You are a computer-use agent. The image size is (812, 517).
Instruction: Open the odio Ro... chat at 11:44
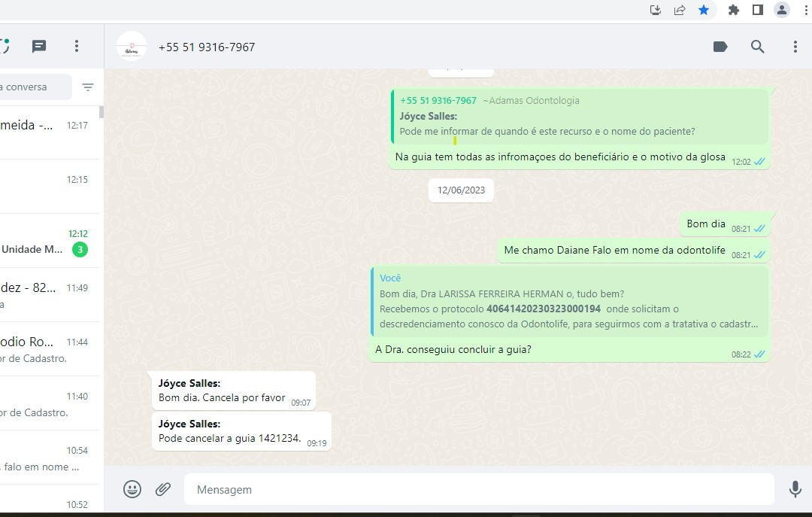coord(49,349)
